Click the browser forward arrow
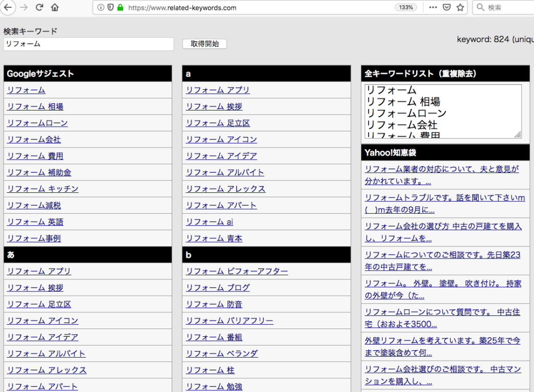534x392 pixels. tap(24, 7)
